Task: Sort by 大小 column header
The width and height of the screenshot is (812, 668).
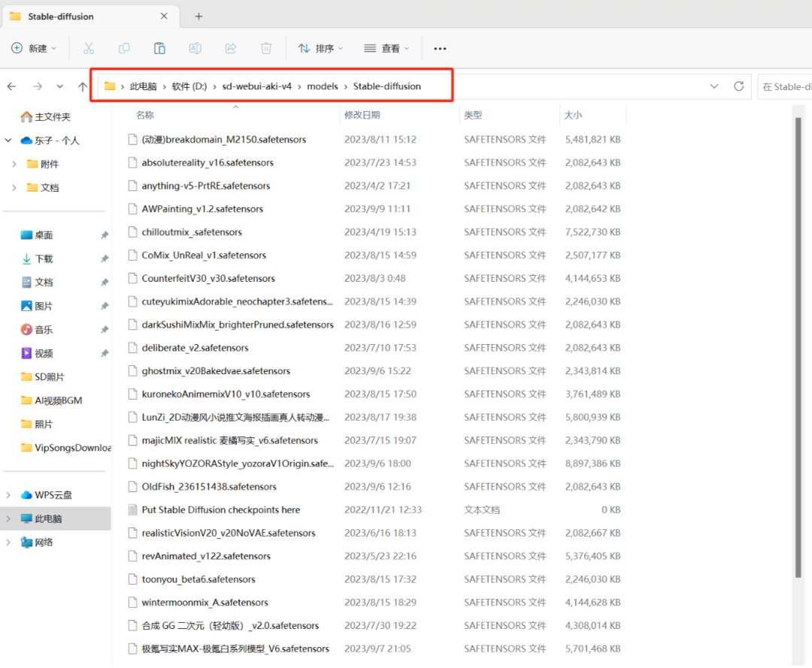Action: tap(573, 115)
